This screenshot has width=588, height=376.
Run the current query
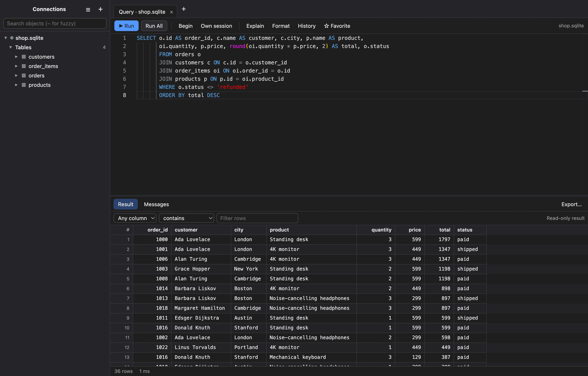point(127,26)
